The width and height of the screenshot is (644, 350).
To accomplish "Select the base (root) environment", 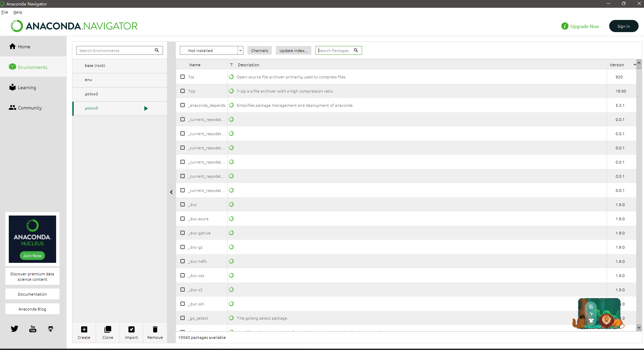I will (120, 66).
